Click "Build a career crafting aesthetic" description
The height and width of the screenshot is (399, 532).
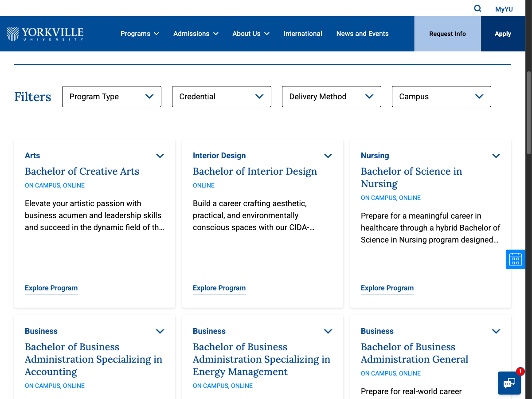pos(254,215)
